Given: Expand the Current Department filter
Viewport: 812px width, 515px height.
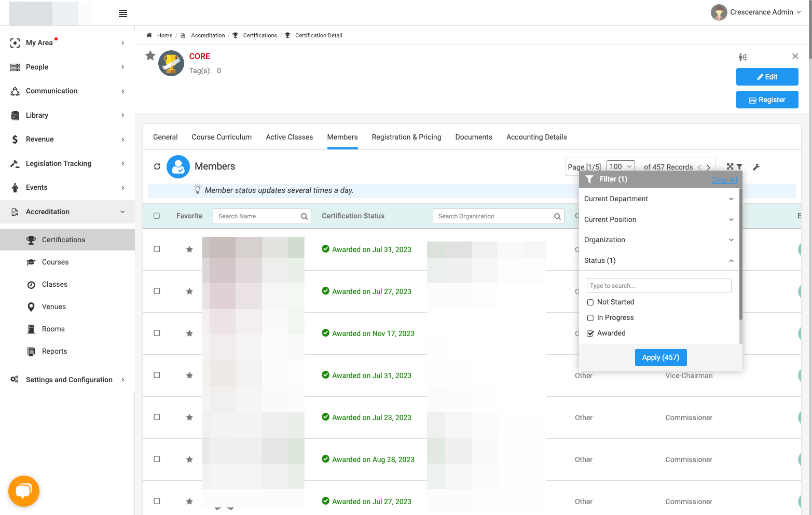Looking at the screenshot, I should [x=659, y=199].
